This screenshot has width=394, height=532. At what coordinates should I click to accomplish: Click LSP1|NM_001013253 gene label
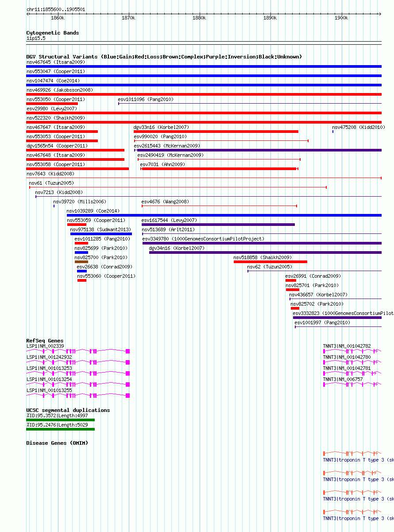click(49, 368)
